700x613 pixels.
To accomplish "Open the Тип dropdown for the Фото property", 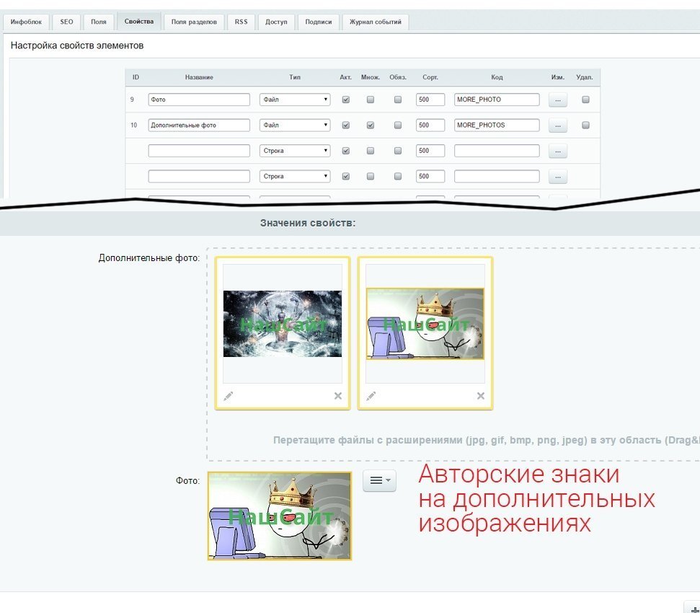I will coord(295,100).
